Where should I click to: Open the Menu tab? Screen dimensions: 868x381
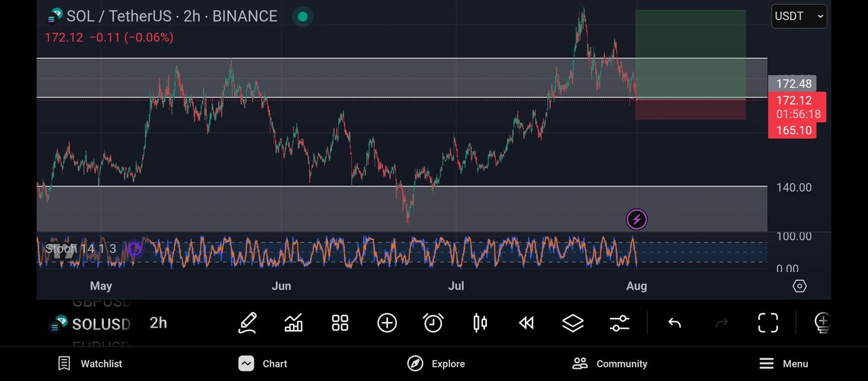click(x=783, y=363)
